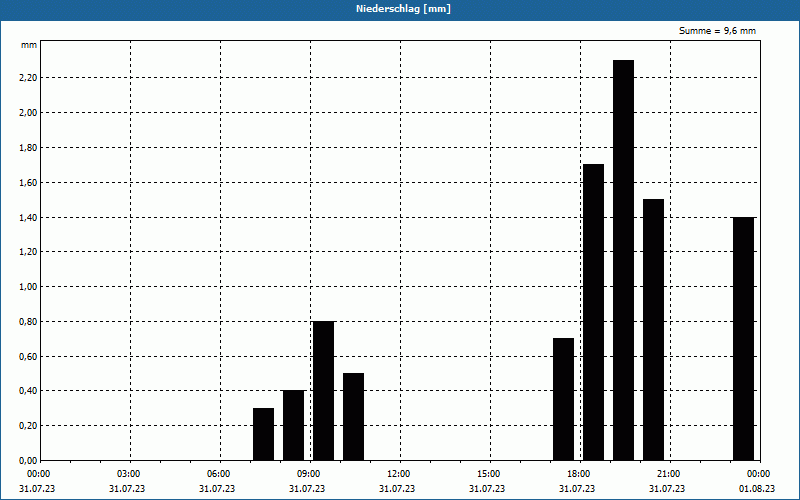800x500 pixels.
Task: Select the 1,50 mm bar just before 21:00
Action: (x=654, y=330)
